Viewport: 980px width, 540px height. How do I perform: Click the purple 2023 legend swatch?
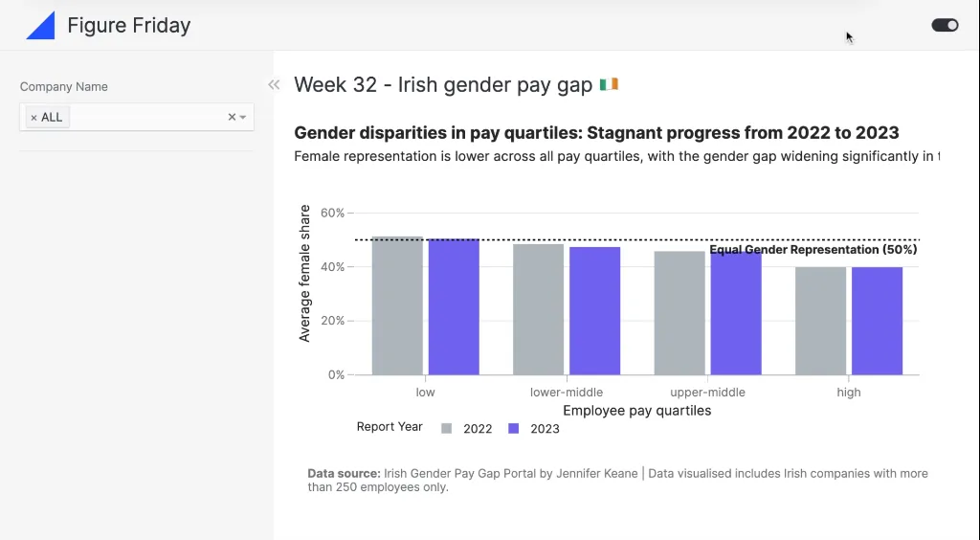(513, 429)
